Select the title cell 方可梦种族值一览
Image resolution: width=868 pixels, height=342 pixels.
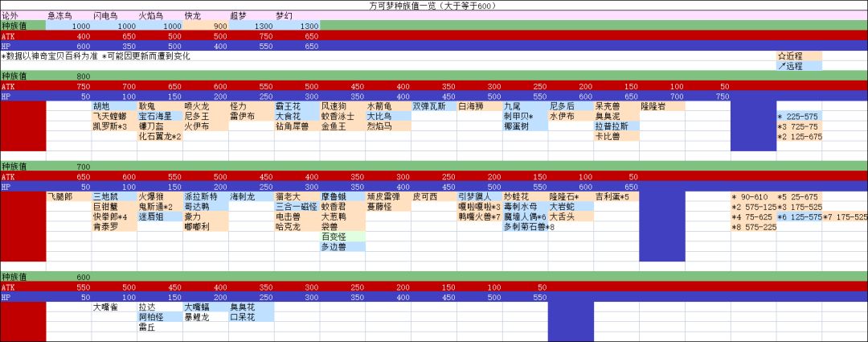click(434, 5)
